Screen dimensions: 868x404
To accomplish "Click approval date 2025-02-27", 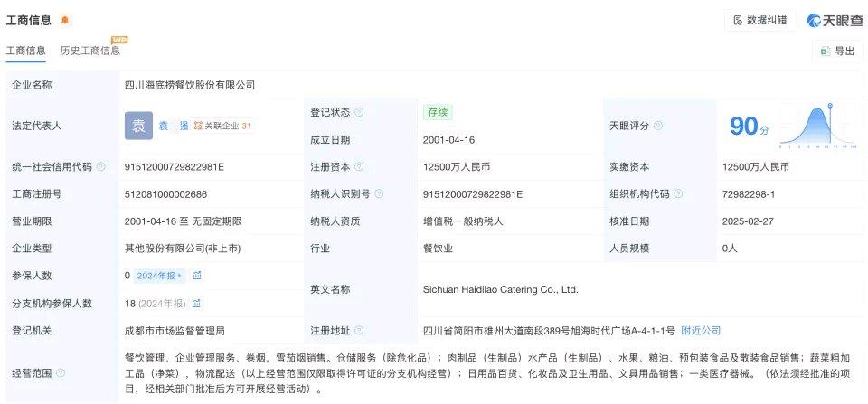I will coord(748,221).
